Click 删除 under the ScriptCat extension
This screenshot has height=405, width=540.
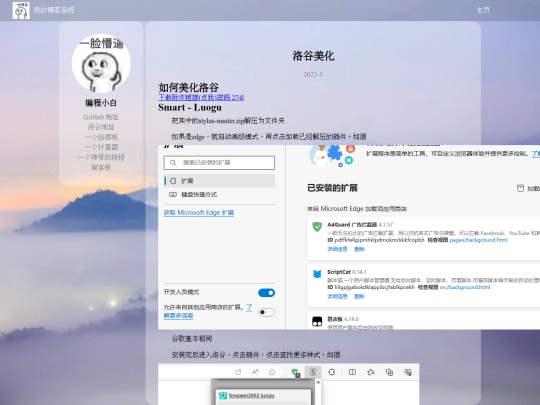tap(359, 296)
